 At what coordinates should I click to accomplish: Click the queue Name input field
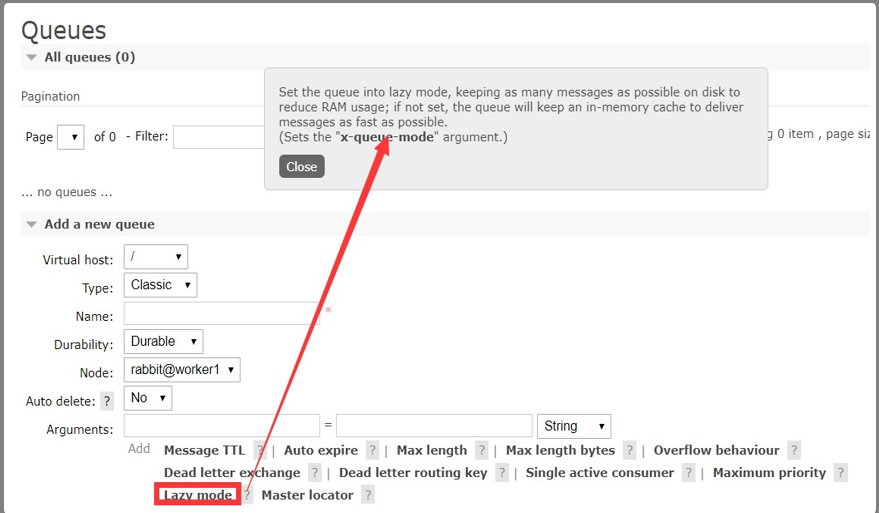[x=222, y=313]
